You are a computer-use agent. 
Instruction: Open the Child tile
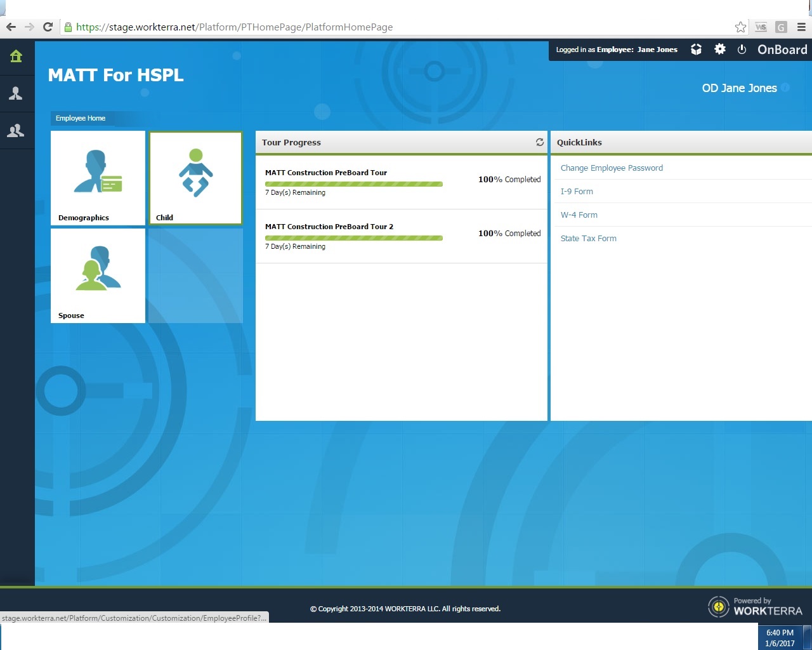click(x=195, y=178)
